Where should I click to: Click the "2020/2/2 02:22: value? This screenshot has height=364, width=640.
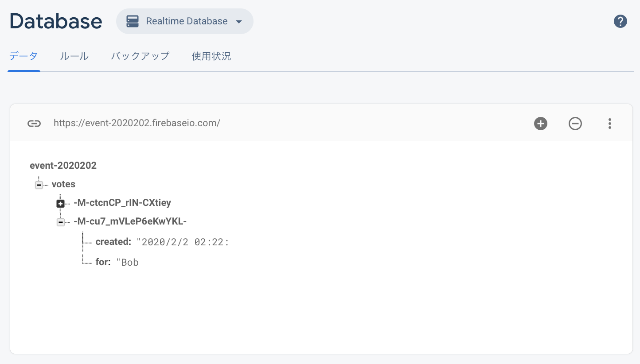(183, 242)
